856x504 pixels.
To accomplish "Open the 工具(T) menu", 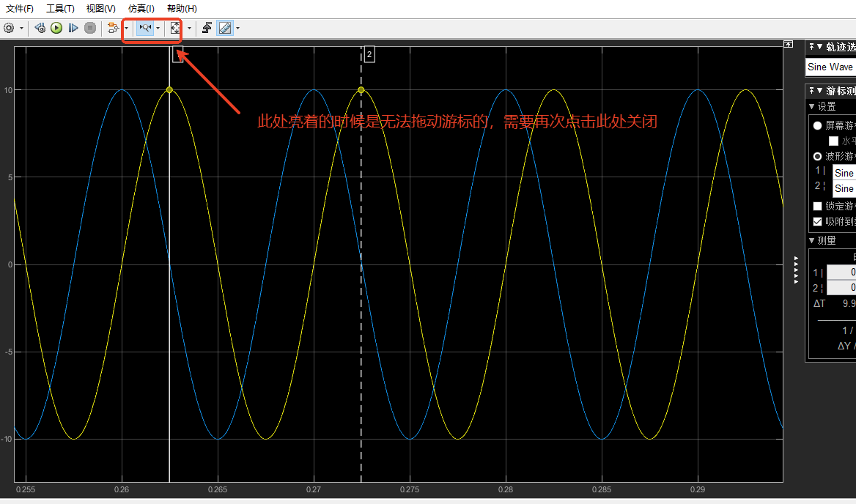I will (x=60, y=9).
